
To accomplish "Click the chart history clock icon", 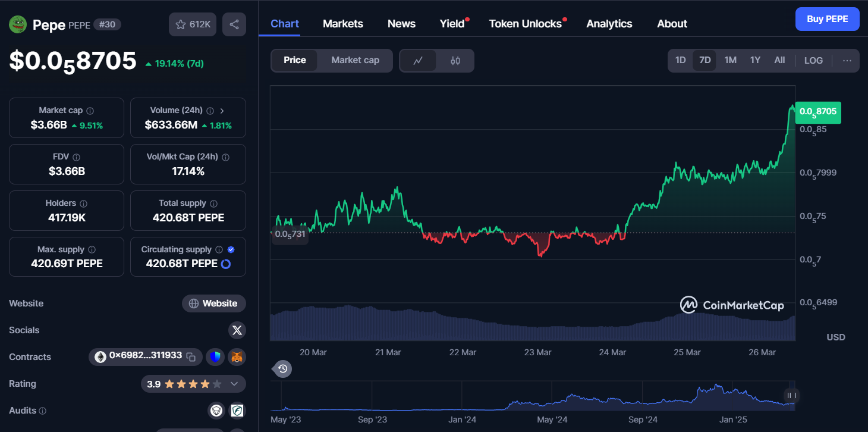I will (x=283, y=369).
